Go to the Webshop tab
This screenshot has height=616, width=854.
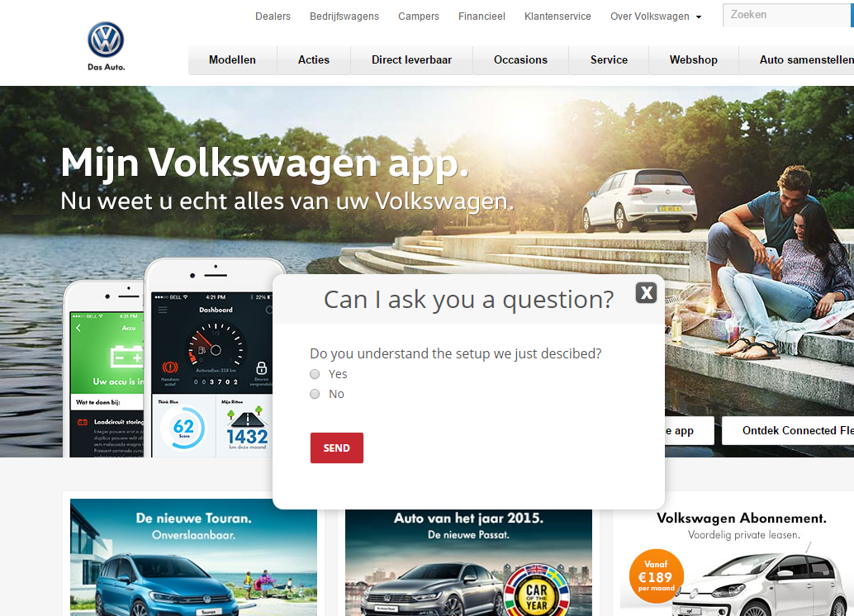point(693,60)
